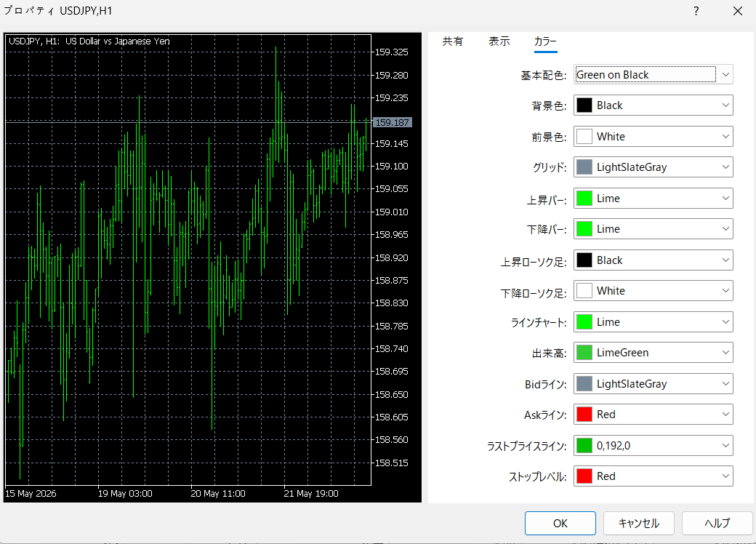Select the カラー tab
This screenshot has width=756, height=544.
coord(545,41)
